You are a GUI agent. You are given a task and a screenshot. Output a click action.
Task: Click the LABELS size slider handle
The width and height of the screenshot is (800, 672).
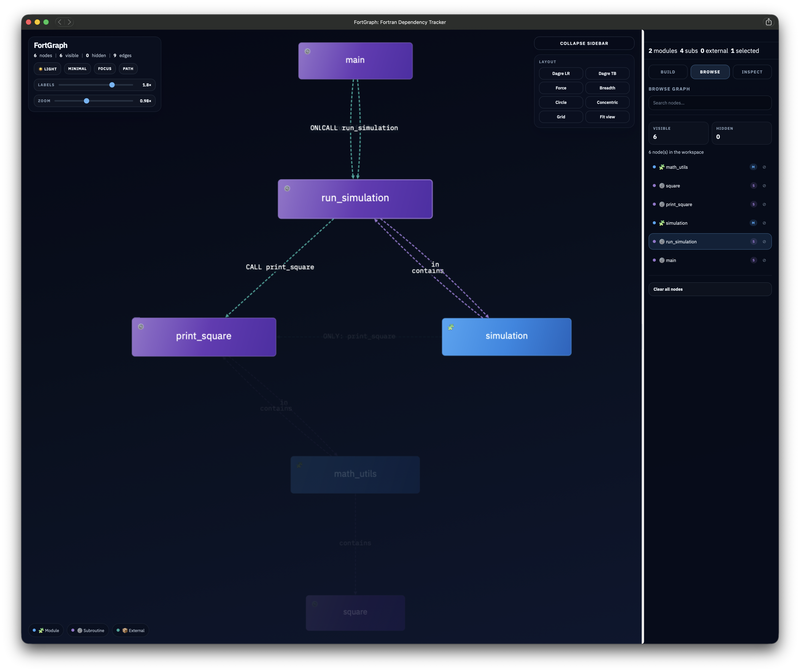click(x=112, y=85)
